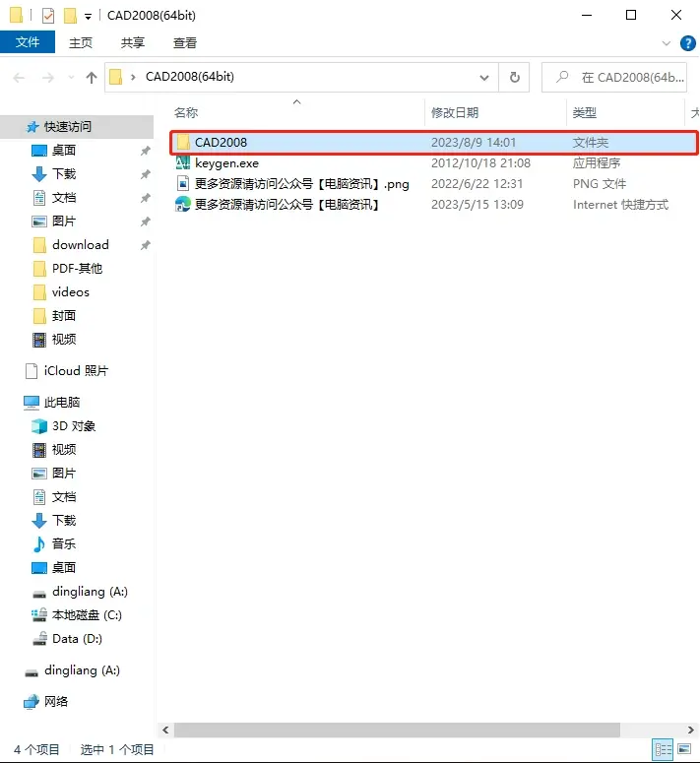The width and height of the screenshot is (700, 763).
Task: Select 此电脑 in navigation pane
Action: pos(61,403)
